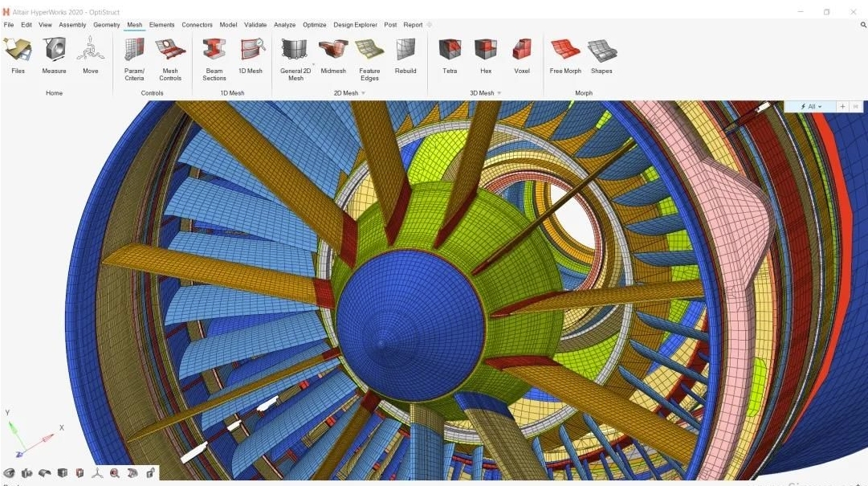Viewport: 868px width, 486px height.
Task: Click the camera view icon in bottom toolbar
Action: 26,472
